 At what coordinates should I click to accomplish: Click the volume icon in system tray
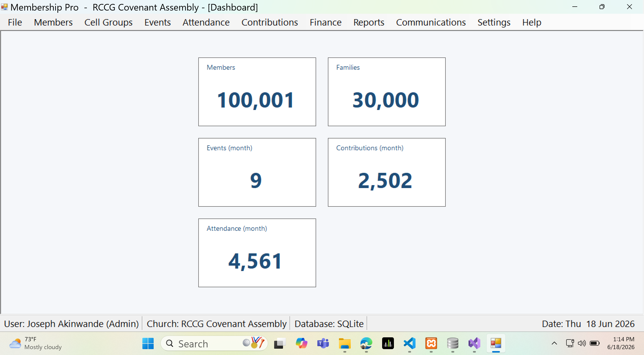(582, 343)
